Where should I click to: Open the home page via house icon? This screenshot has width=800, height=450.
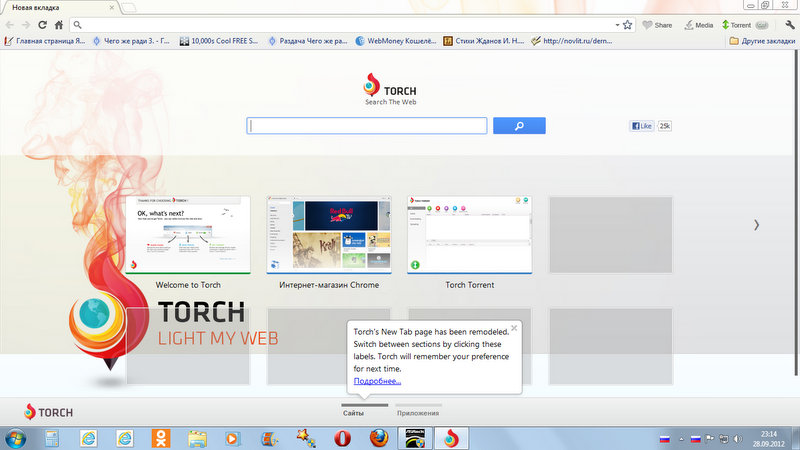pyautogui.click(x=59, y=24)
